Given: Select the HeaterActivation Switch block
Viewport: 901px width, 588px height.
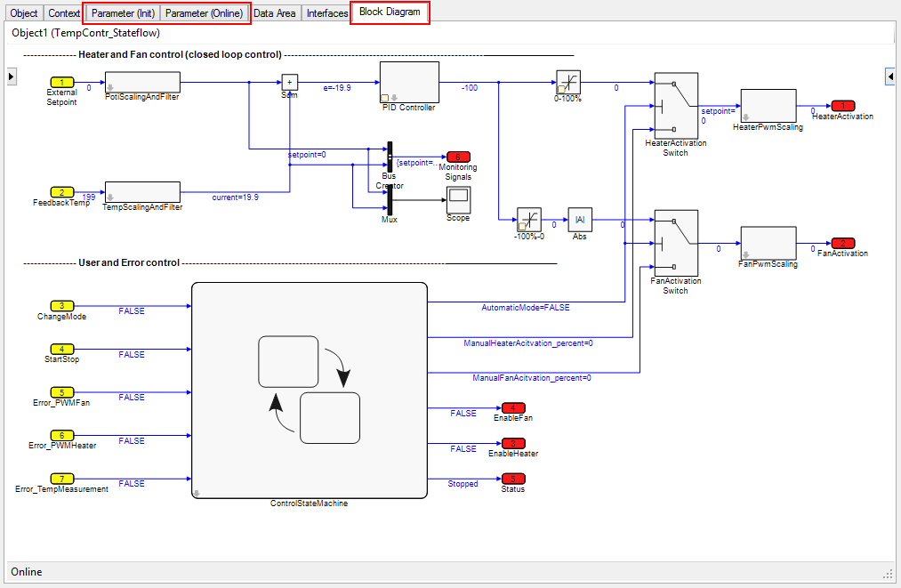Looking at the screenshot, I should pyautogui.click(x=676, y=106).
